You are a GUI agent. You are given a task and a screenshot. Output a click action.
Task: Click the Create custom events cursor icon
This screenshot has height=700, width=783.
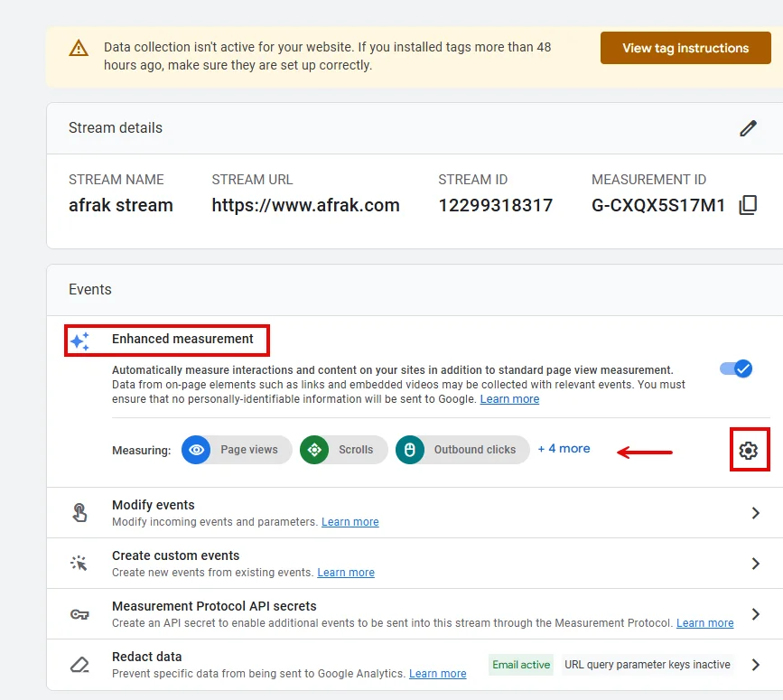tap(80, 564)
